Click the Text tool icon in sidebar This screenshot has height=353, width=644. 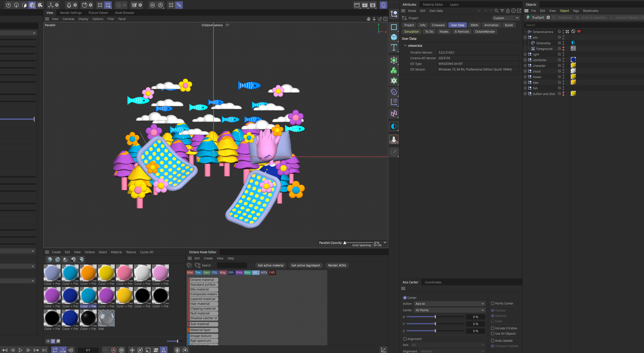pyautogui.click(x=394, y=47)
